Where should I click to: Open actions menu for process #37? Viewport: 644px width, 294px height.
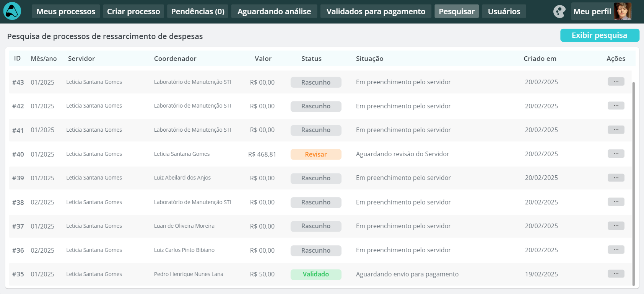616,226
